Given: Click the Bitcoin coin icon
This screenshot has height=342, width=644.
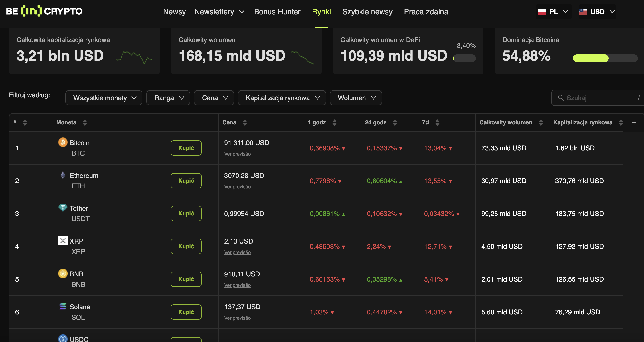Looking at the screenshot, I should tap(63, 142).
